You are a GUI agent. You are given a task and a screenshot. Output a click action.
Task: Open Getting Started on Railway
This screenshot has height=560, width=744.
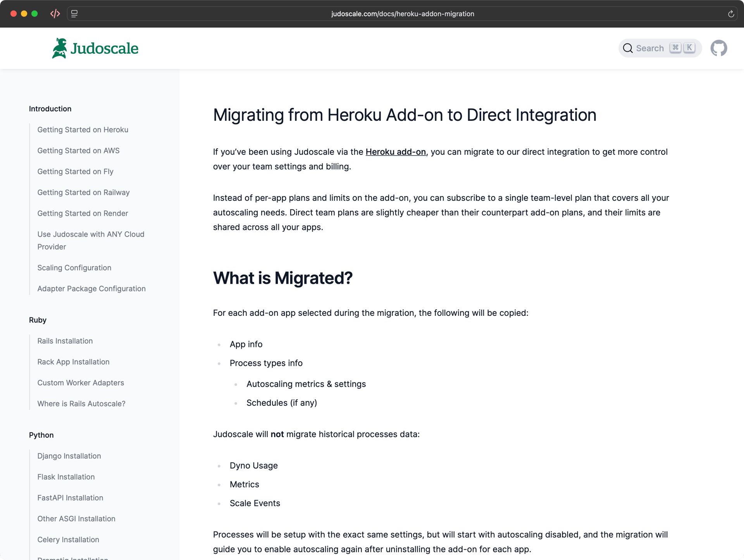coord(83,193)
